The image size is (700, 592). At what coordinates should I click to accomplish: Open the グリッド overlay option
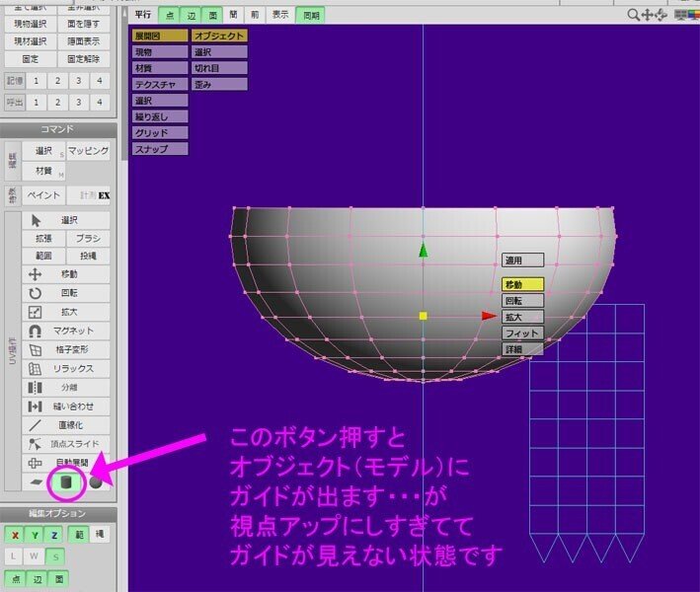pyautogui.click(x=160, y=132)
